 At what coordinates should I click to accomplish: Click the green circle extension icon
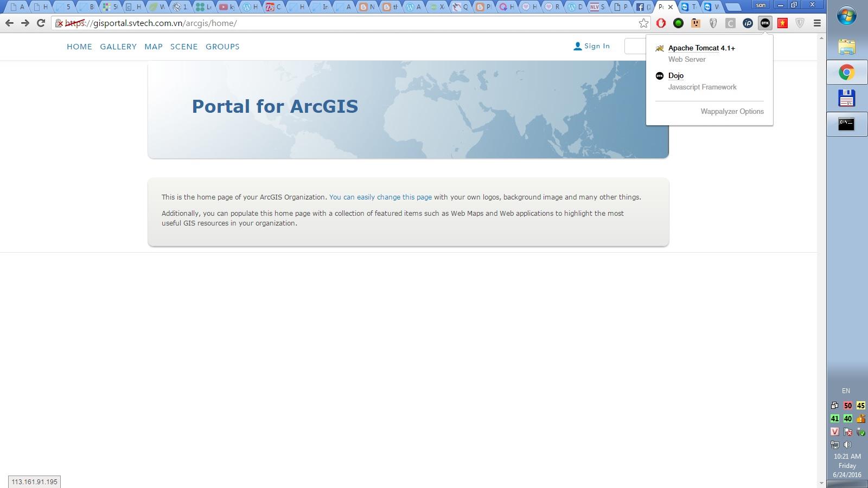pos(678,23)
